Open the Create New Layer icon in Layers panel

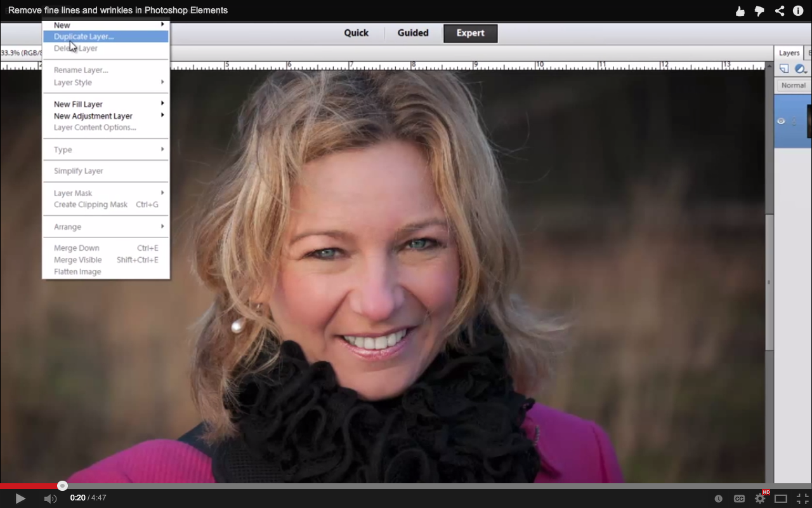(x=785, y=69)
